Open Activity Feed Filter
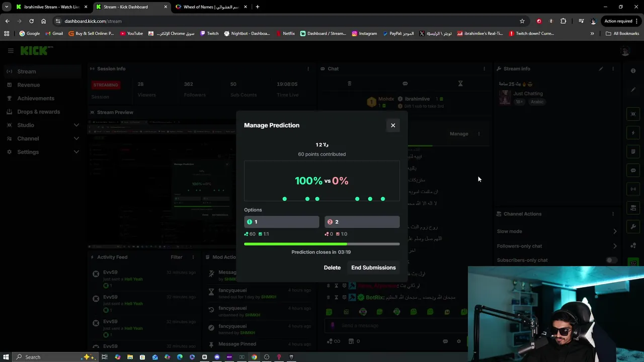Image resolution: width=644 pixels, height=362 pixels. pos(176,257)
